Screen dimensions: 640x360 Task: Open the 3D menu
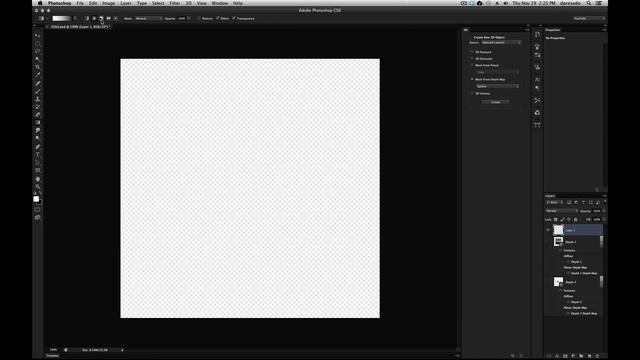coord(189,3)
